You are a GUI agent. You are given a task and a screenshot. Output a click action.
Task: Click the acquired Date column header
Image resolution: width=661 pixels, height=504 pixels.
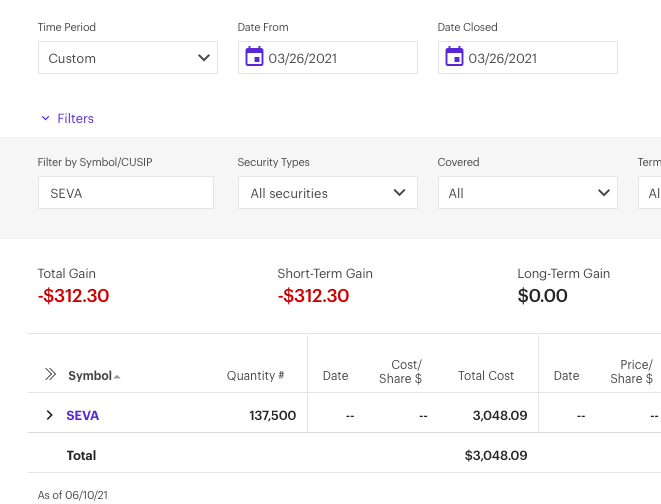(x=335, y=376)
